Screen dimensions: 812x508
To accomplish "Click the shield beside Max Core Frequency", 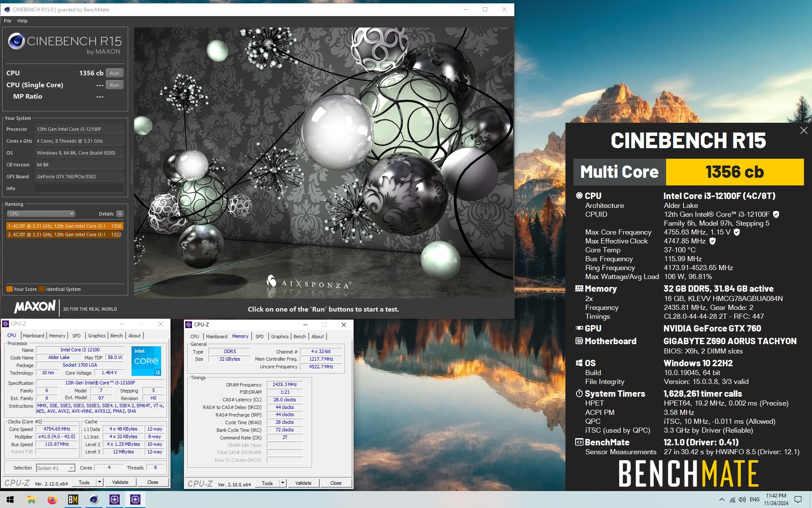I will tap(737, 232).
